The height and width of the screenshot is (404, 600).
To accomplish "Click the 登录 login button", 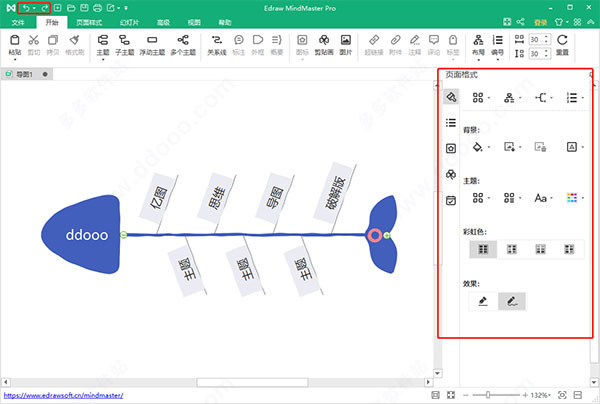I will tap(541, 21).
